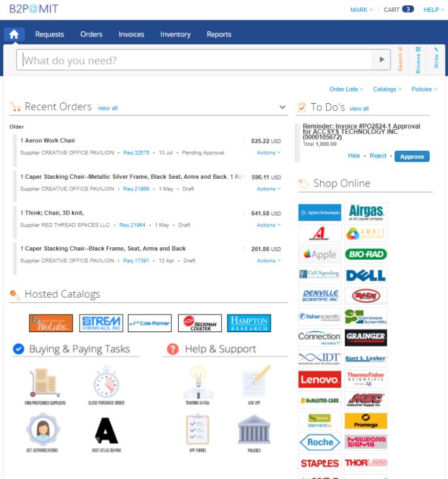Collapse the Recent Orders section
Viewport: 448px width, 479px height.
click(282, 107)
